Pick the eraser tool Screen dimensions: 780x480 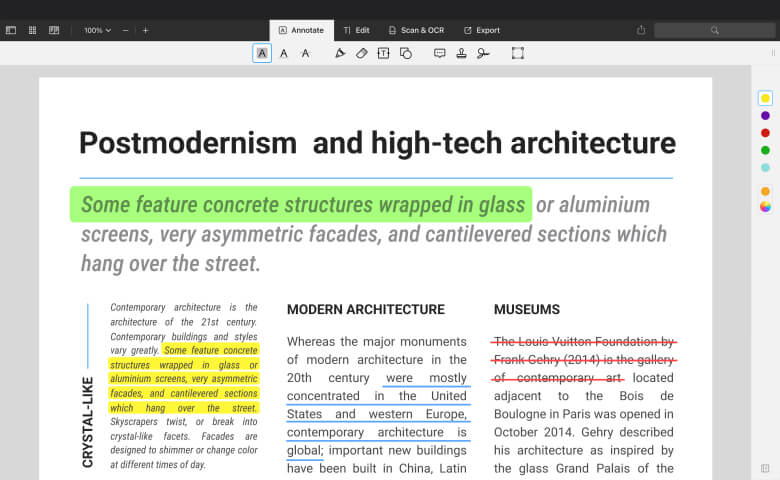pyautogui.click(x=362, y=53)
